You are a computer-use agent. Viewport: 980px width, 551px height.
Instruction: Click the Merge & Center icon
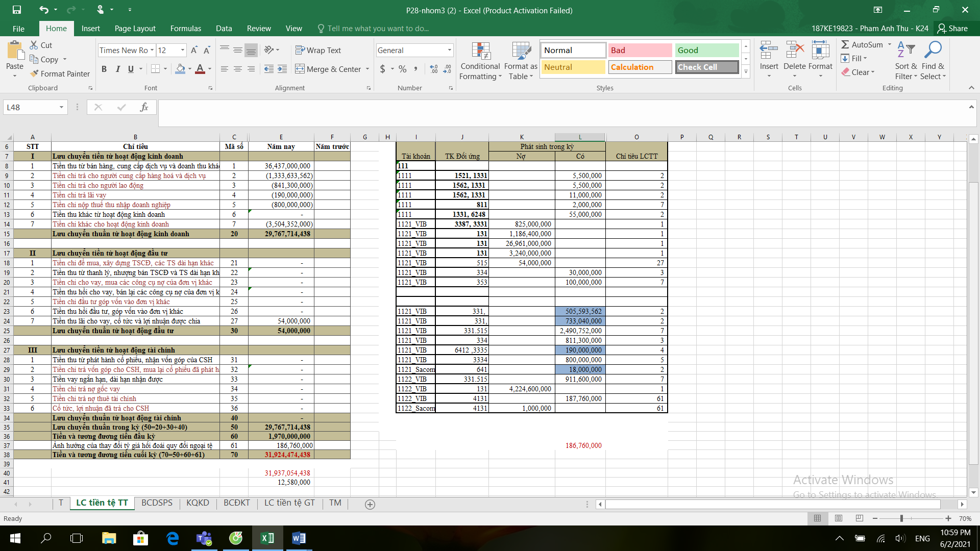tap(300, 69)
